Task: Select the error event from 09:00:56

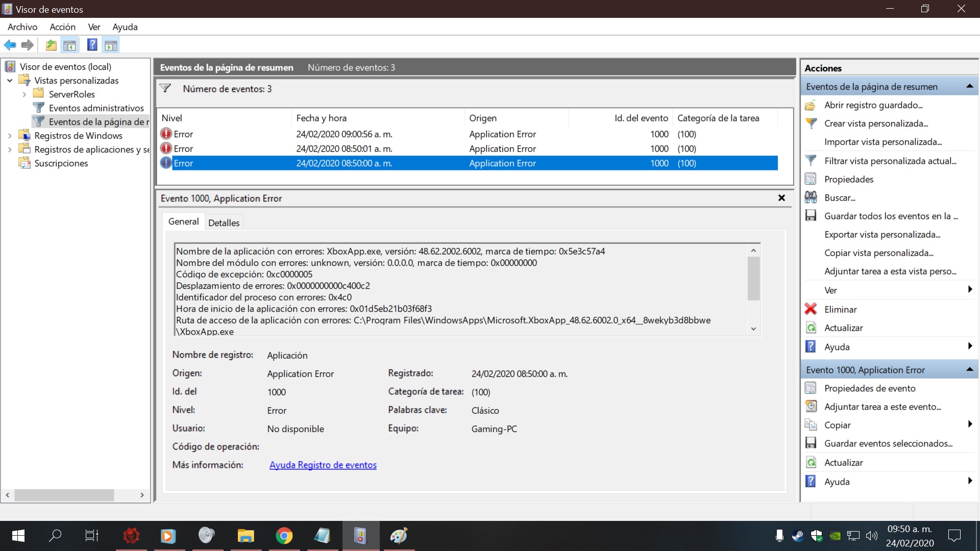Action: click(x=344, y=134)
